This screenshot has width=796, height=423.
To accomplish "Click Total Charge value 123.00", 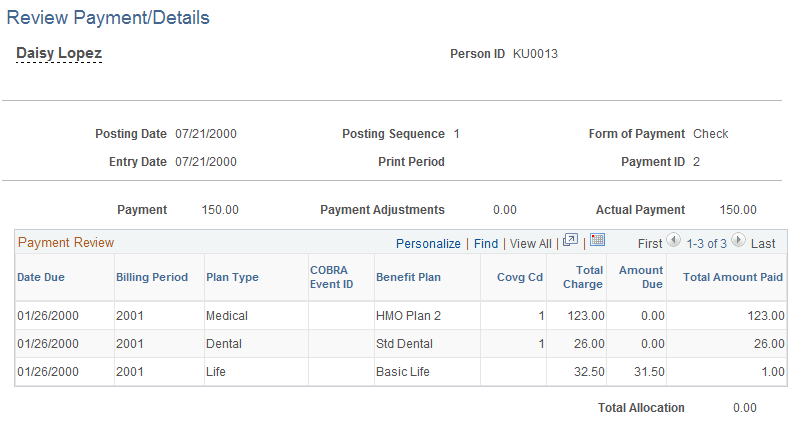I will coord(586,316).
